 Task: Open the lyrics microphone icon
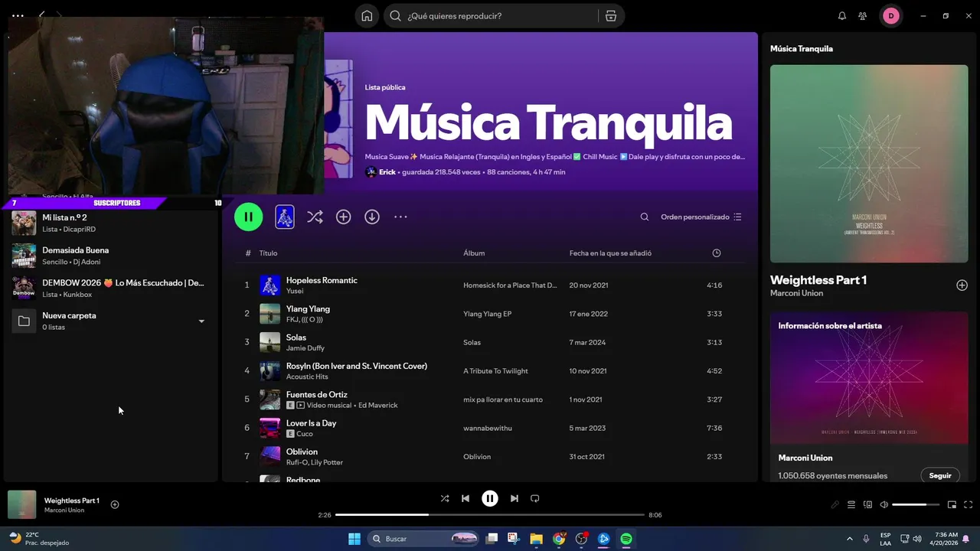(835, 504)
